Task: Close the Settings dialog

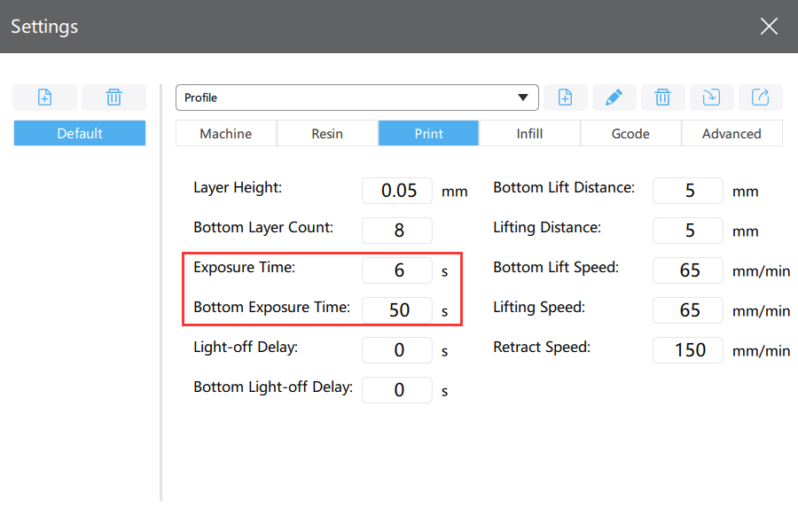Action: (x=769, y=26)
